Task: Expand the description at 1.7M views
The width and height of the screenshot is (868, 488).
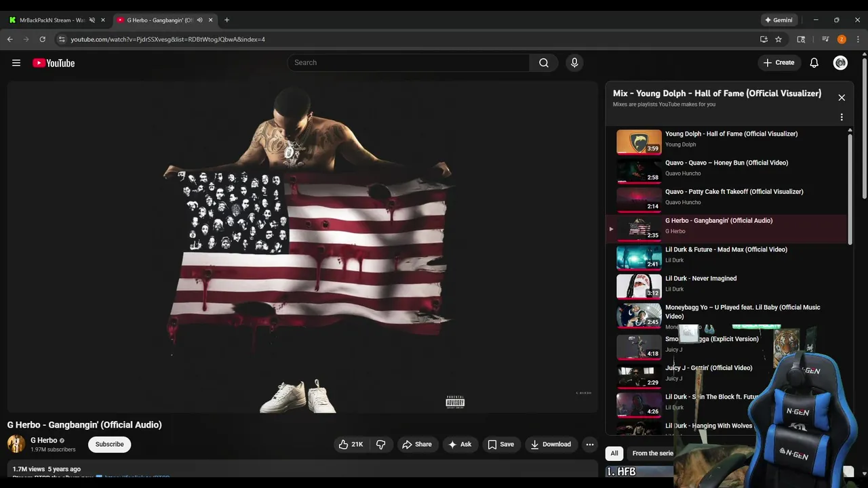Action: 302,470
